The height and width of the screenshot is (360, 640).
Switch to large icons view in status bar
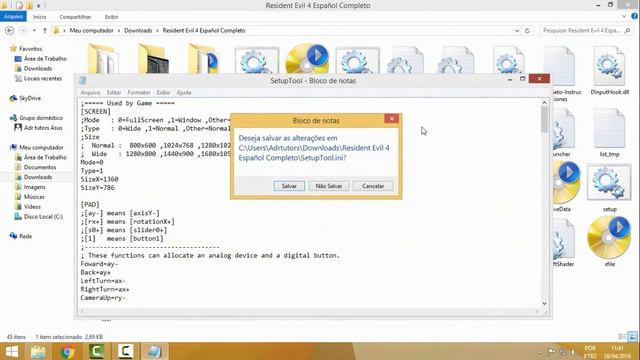point(632,337)
